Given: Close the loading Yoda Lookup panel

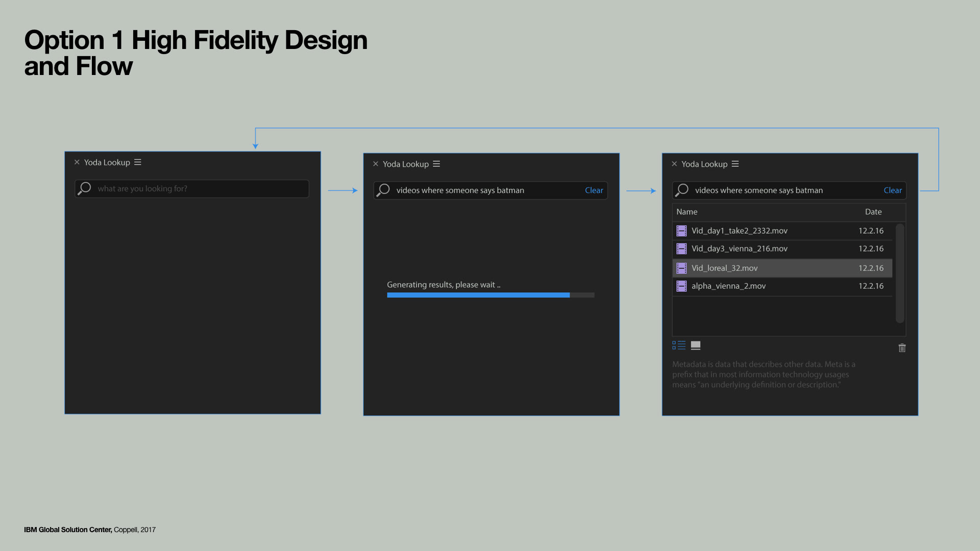Looking at the screenshot, I should (x=376, y=164).
